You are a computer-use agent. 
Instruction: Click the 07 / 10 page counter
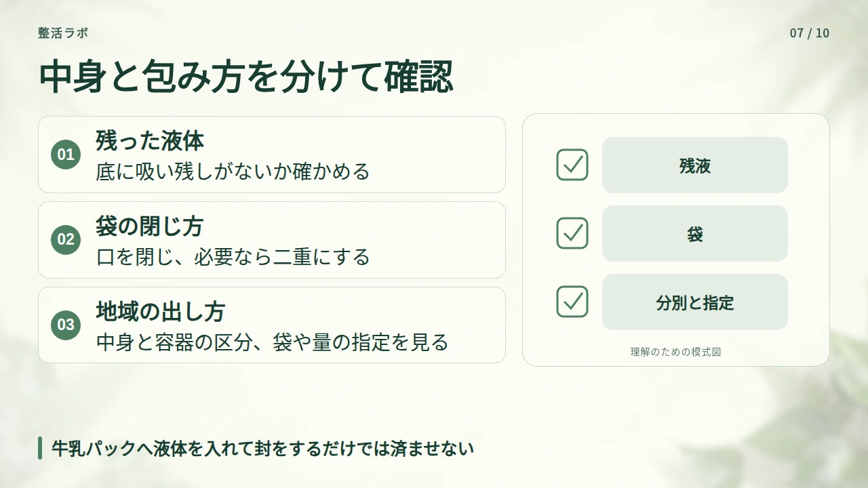tap(810, 33)
